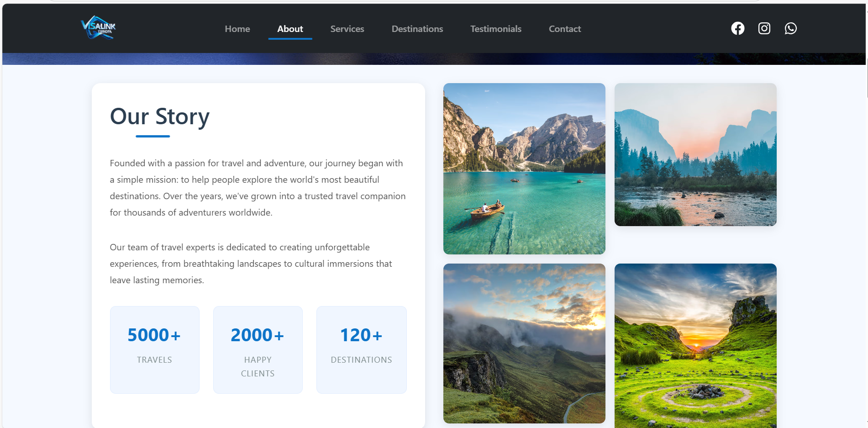Click the Our Story heading

click(159, 116)
